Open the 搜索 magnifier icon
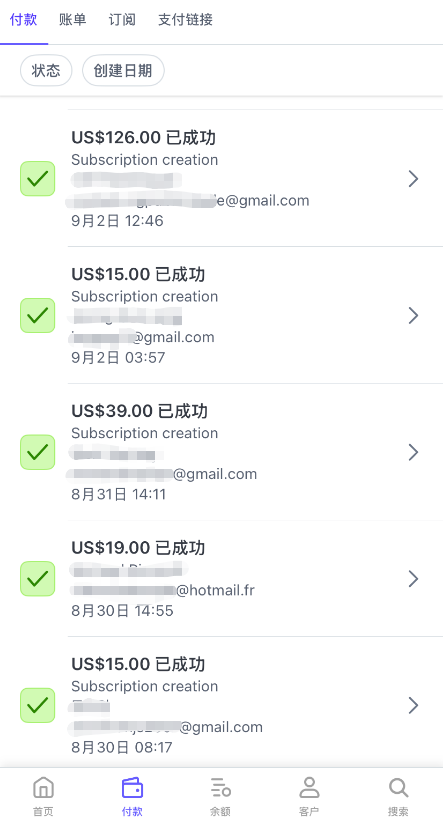 398,788
